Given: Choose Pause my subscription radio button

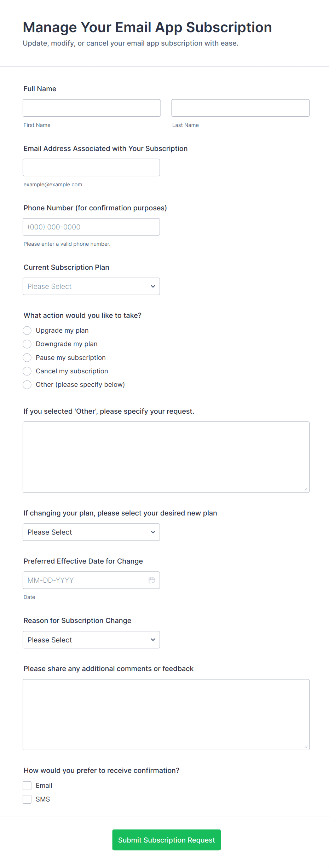Looking at the screenshot, I should pyautogui.click(x=27, y=358).
